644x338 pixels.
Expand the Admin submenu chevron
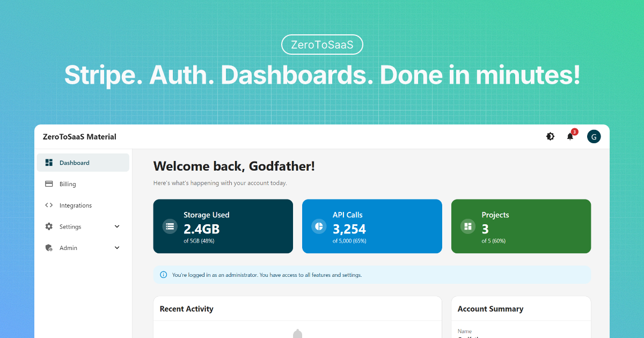tap(117, 248)
